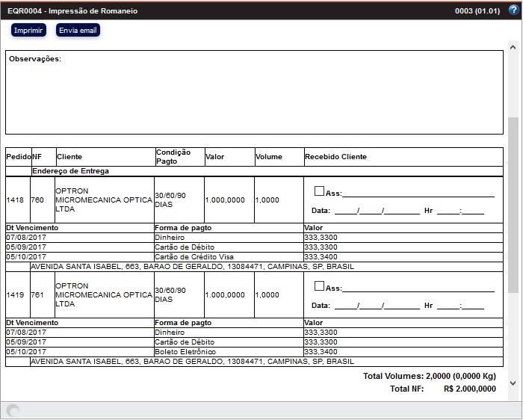This screenshot has width=523, height=420.
Task: Tick the Ass checkbox for order 1419
Action: [319, 285]
